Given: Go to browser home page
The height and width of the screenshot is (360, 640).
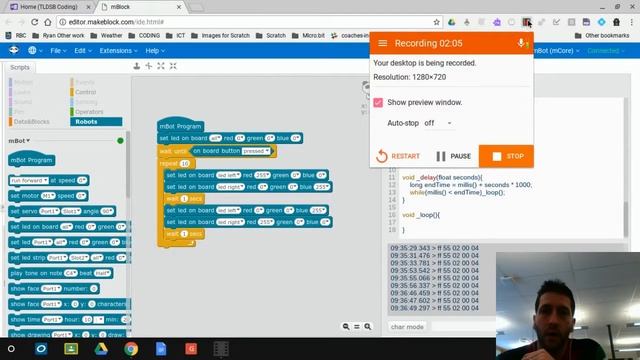Looking at the screenshot, I should (x=48, y=22).
